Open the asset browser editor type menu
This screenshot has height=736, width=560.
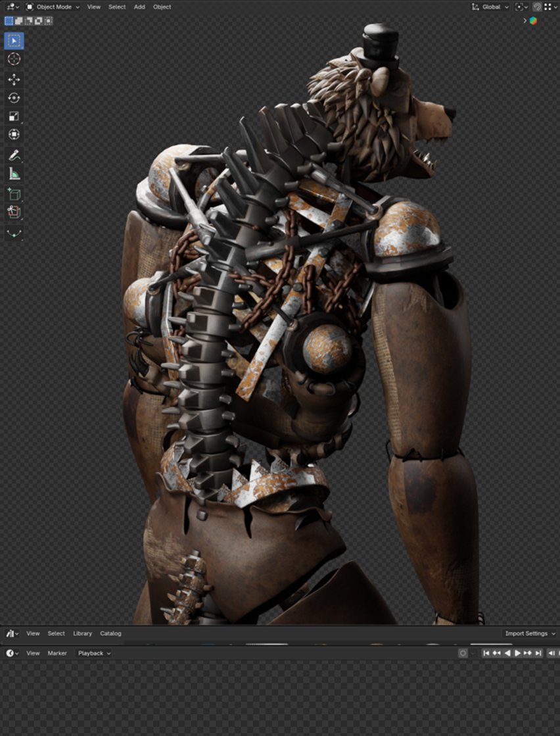coord(12,633)
